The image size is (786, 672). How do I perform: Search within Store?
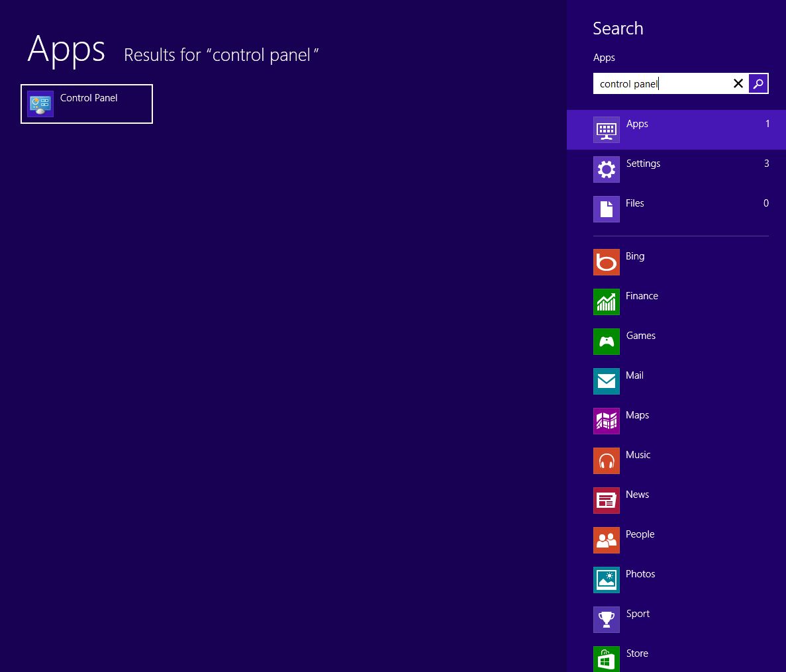pyautogui.click(x=676, y=656)
